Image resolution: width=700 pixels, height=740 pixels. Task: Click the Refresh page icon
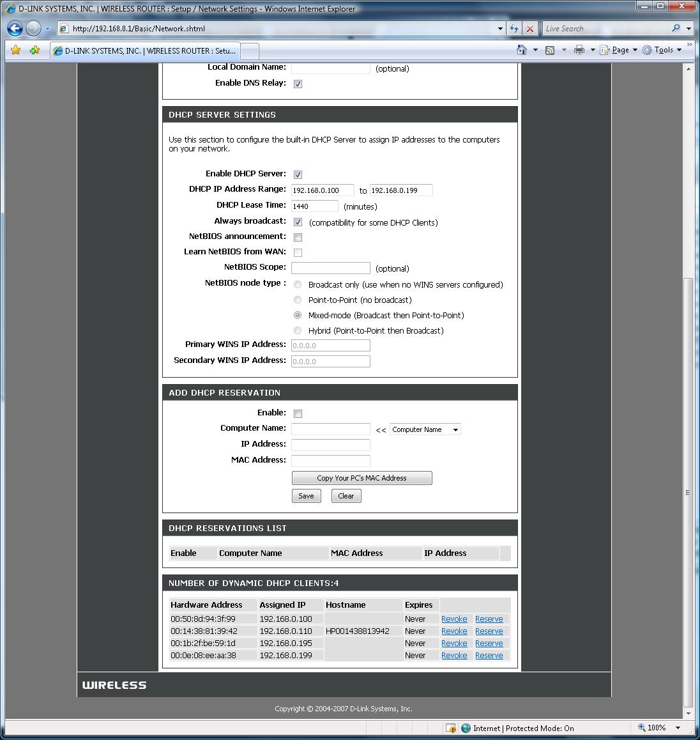[514, 29]
